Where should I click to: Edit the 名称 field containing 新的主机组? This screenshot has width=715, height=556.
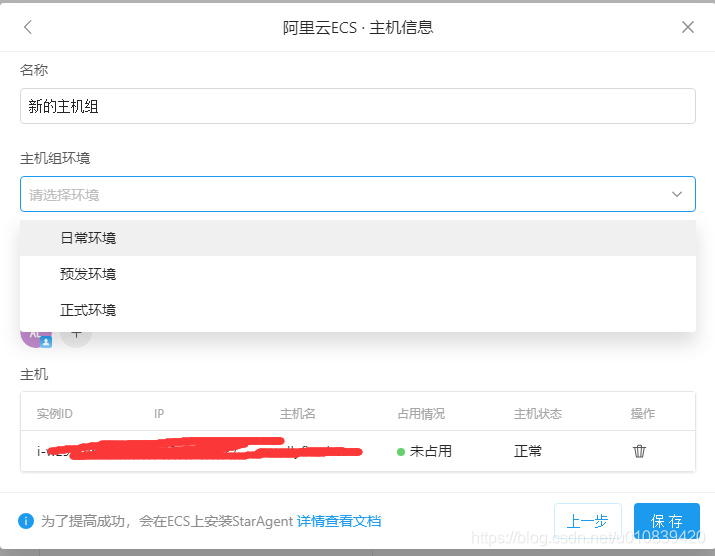(x=358, y=106)
